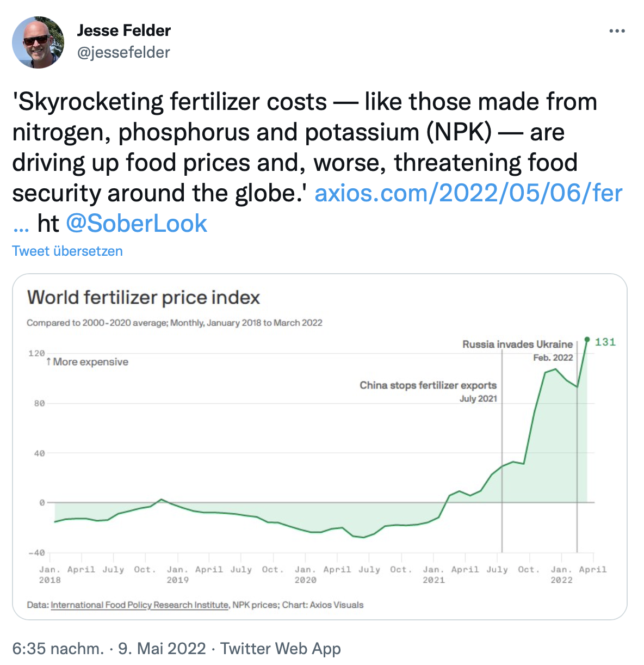Click the 131 peak data point

point(587,340)
